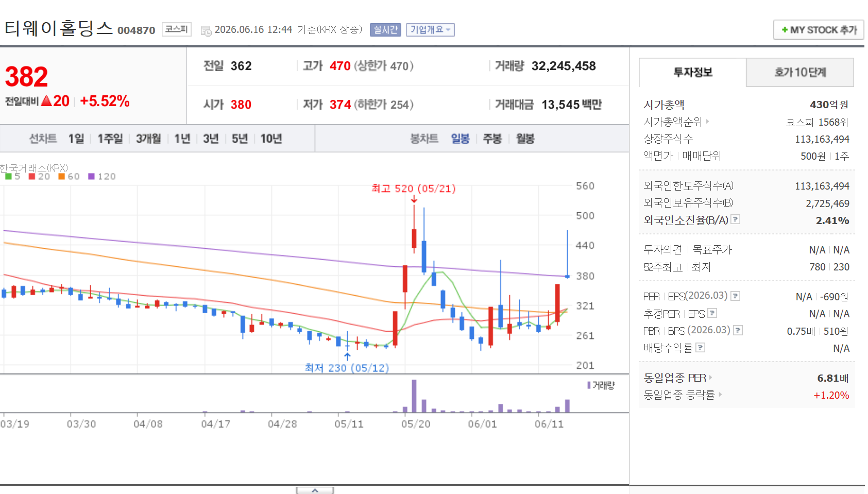This screenshot has width=868, height=494.
Task: Select the 1주일 line chart period
Action: point(110,139)
